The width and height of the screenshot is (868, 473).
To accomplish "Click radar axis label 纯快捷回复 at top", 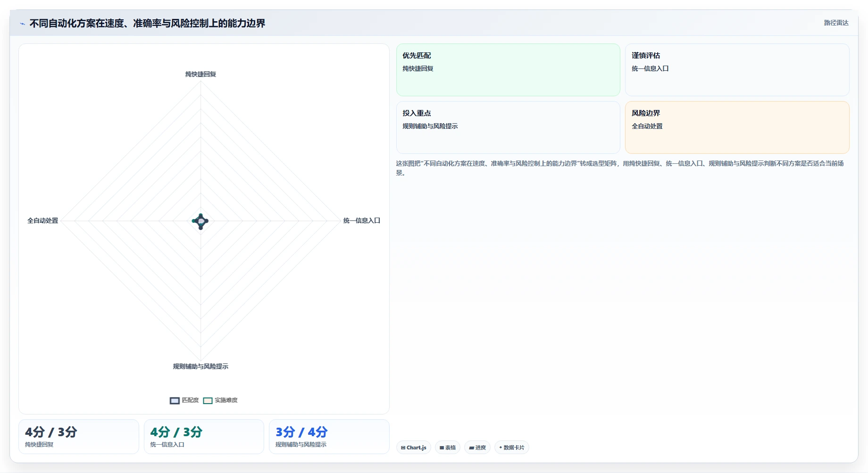I will click(200, 74).
